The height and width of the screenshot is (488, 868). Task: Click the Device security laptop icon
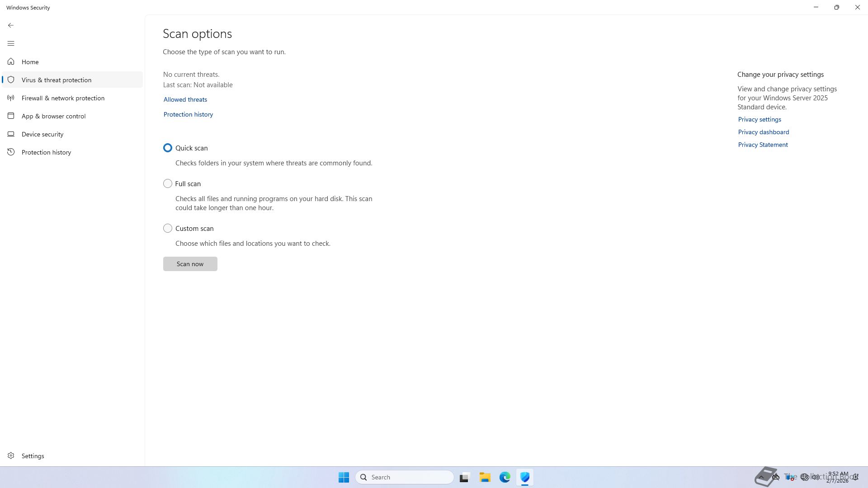11,134
